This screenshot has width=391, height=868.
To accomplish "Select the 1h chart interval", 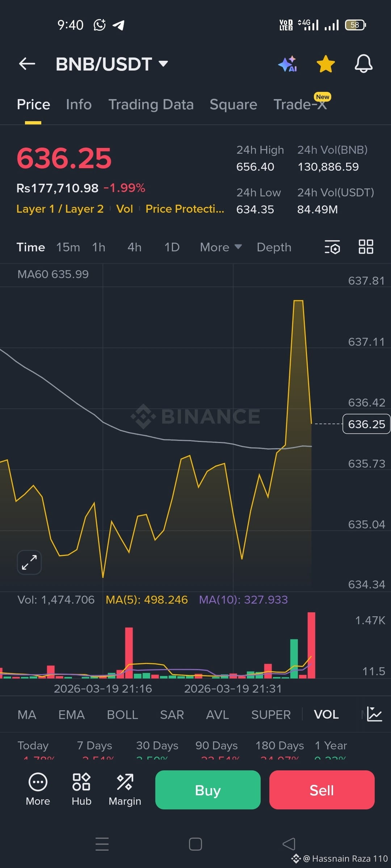I will pos(98,247).
